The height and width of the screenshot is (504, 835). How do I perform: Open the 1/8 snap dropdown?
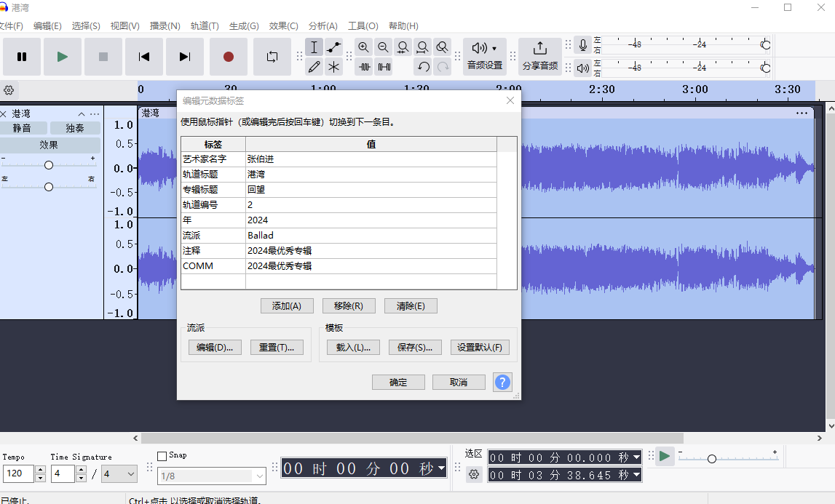[260, 476]
